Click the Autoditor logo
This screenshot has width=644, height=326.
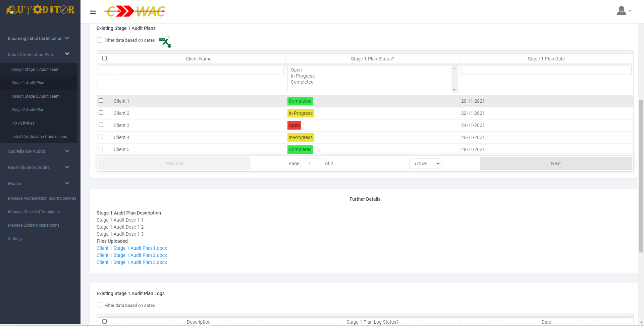[x=40, y=9]
